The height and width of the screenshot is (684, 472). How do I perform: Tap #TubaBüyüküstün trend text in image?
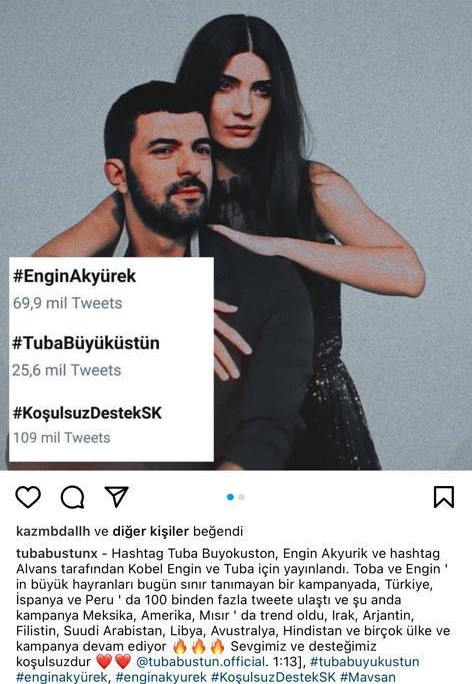[86, 343]
